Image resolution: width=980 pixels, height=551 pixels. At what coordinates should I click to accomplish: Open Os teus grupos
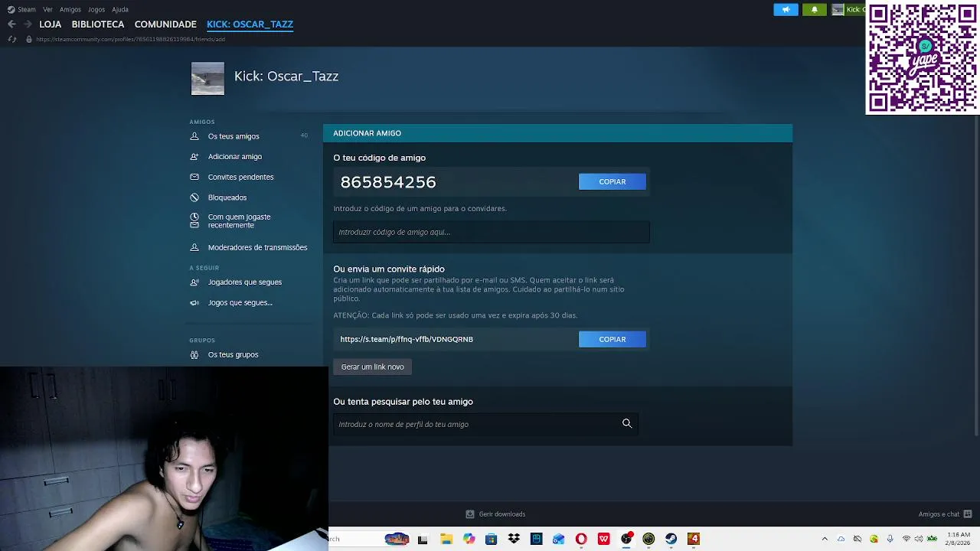(x=233, y=354)
